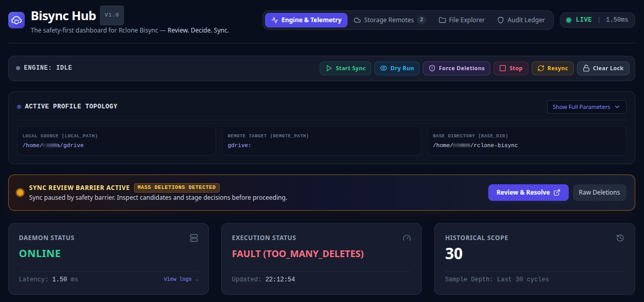Click the Historical Scope value 30
This screenshot has height=302, width=644.
tap(454, 253)
